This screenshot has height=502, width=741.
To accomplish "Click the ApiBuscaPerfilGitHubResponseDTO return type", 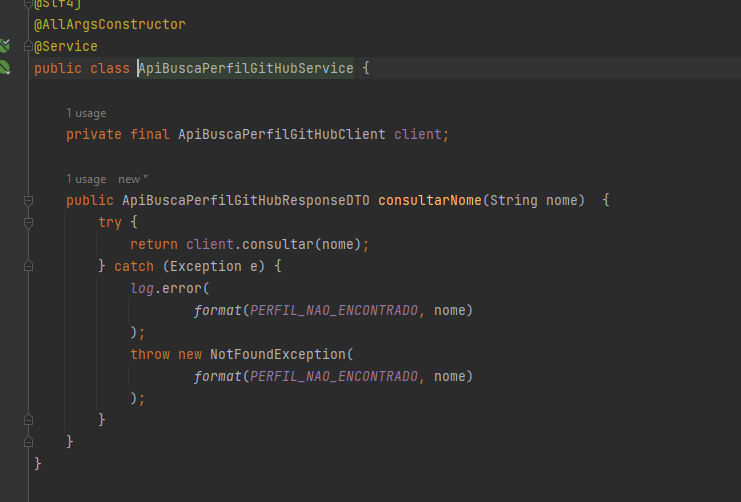I will coord(246,200).
